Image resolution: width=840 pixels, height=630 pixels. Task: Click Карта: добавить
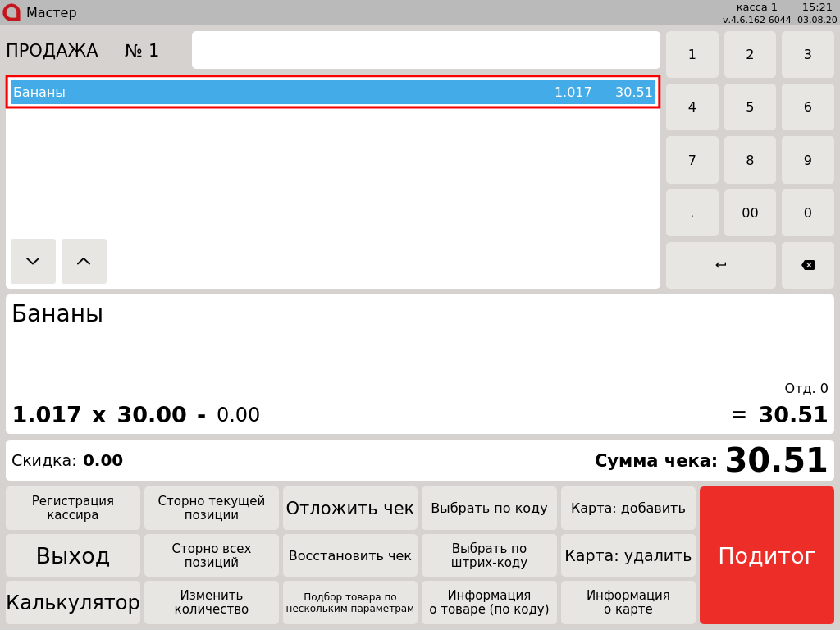tap(628, 509)
